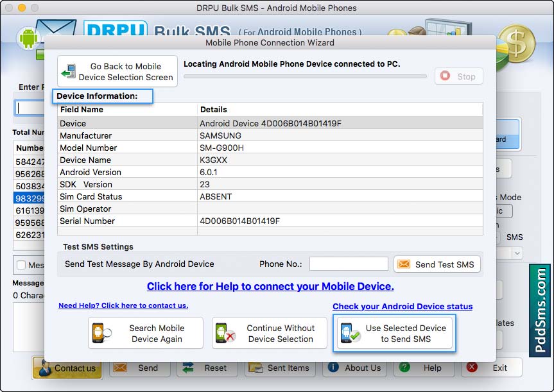Open the help link to connect your Mobile Device
This screenshot has height=392, width=554.
270,286
